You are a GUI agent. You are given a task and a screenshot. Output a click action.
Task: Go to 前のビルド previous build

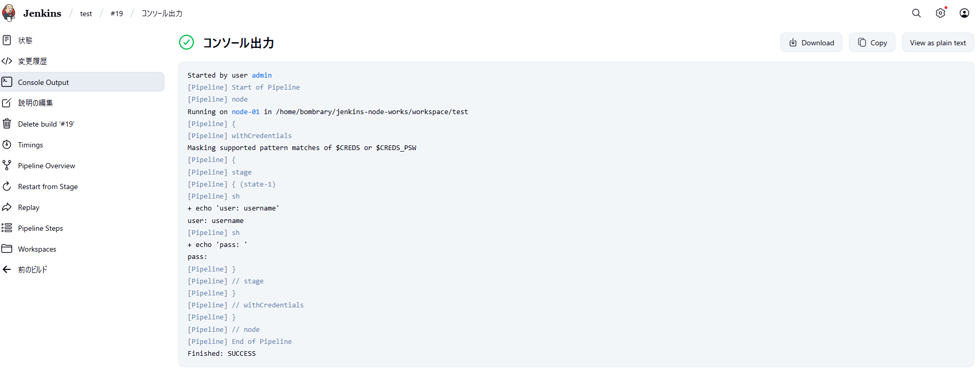[x=32, y=270]
